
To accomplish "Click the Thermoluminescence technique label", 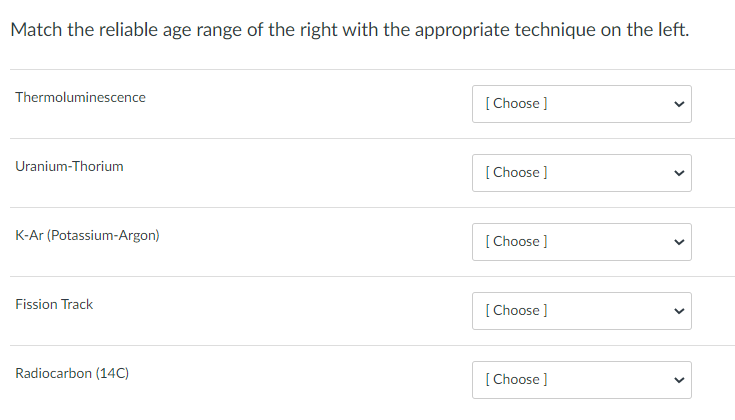I will (80, 98).
